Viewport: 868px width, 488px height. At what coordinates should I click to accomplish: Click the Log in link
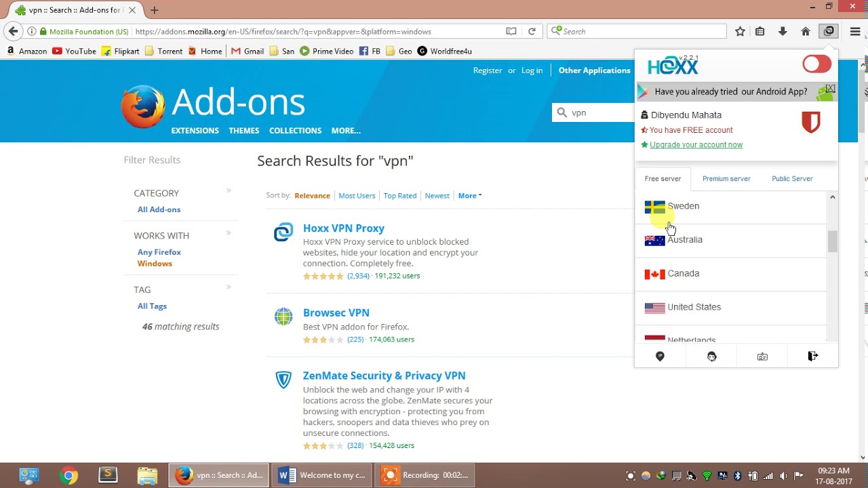point(532,70)
